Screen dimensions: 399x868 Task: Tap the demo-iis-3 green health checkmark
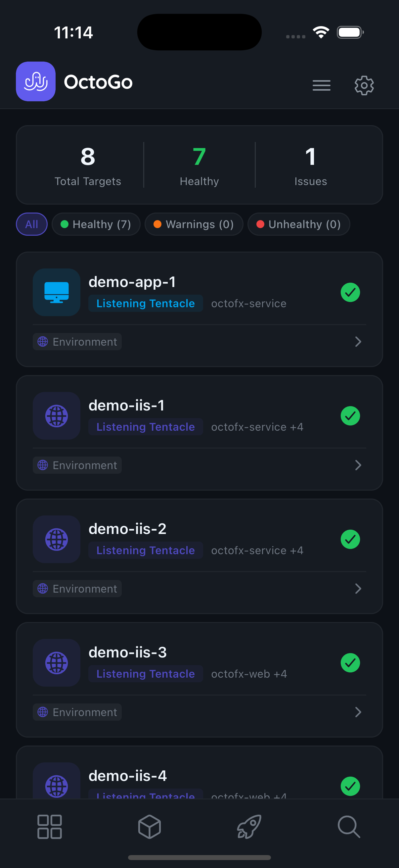coord(350,663)
